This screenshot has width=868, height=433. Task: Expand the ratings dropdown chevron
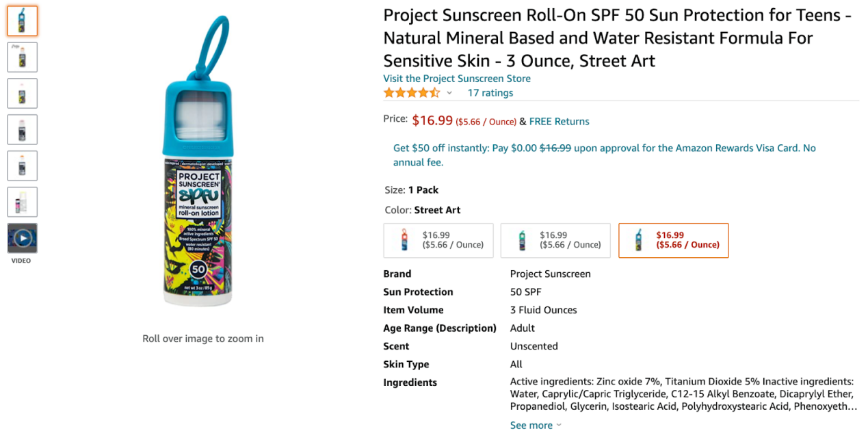pos(449,93)
